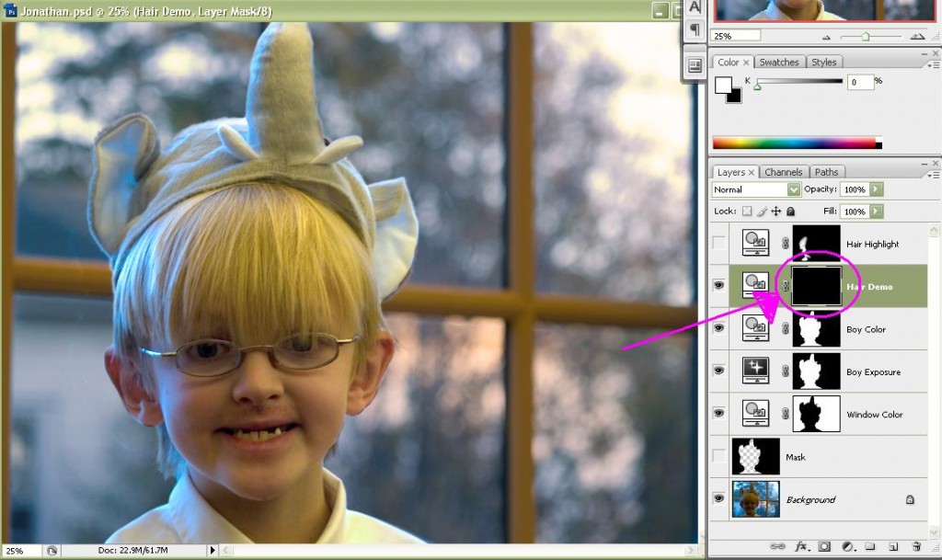Click the link layers chain icon

pyautogui.click(x=777, y=547)
